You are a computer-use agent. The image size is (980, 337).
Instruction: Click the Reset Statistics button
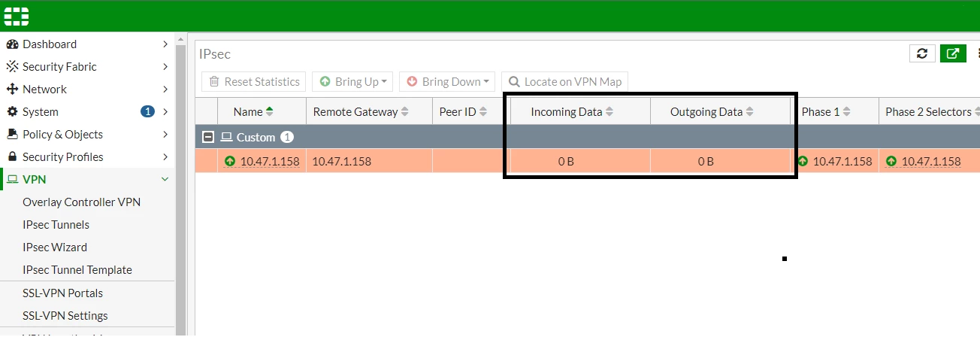[254, 82]
